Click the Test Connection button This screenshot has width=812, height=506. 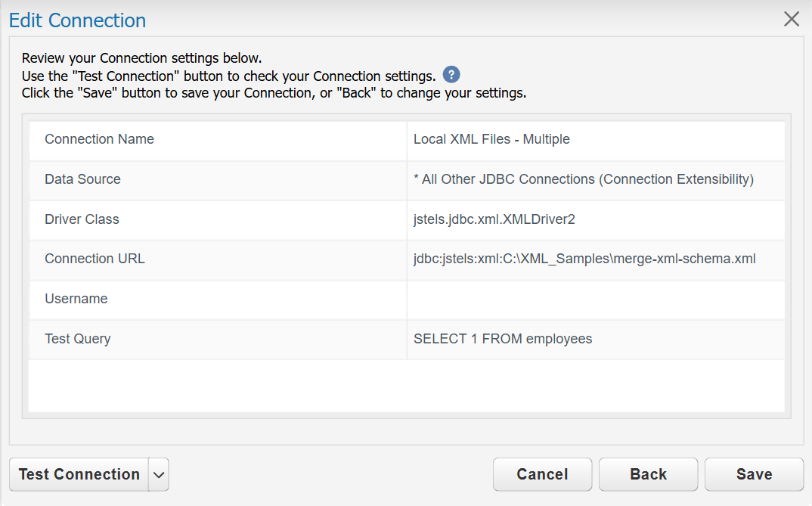click(x=79, y=474)
